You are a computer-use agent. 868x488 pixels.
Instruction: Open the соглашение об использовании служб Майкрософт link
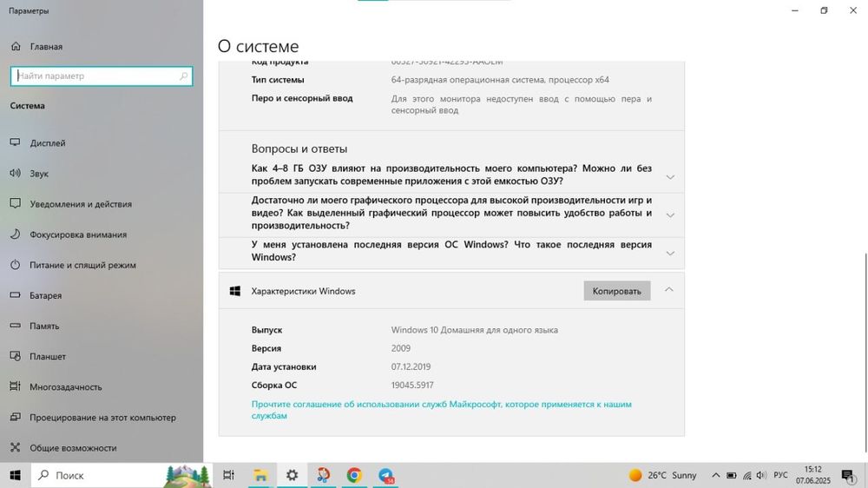point(441,410)
